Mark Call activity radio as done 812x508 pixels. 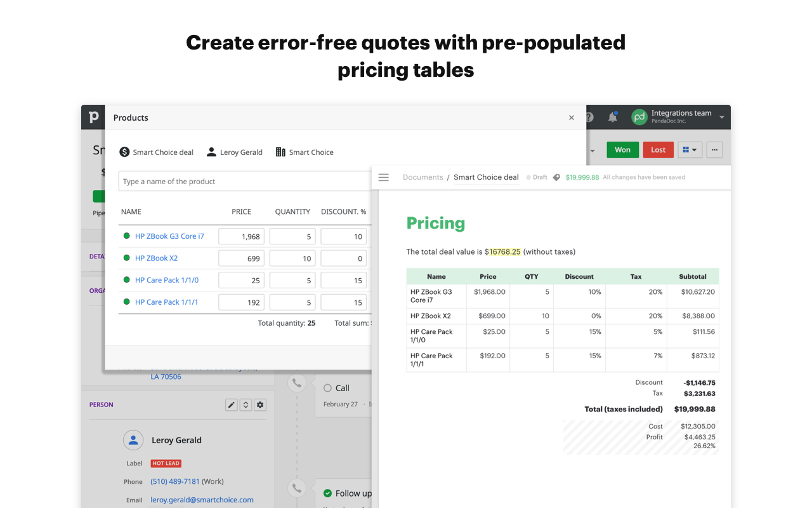(x=327, y=388)
